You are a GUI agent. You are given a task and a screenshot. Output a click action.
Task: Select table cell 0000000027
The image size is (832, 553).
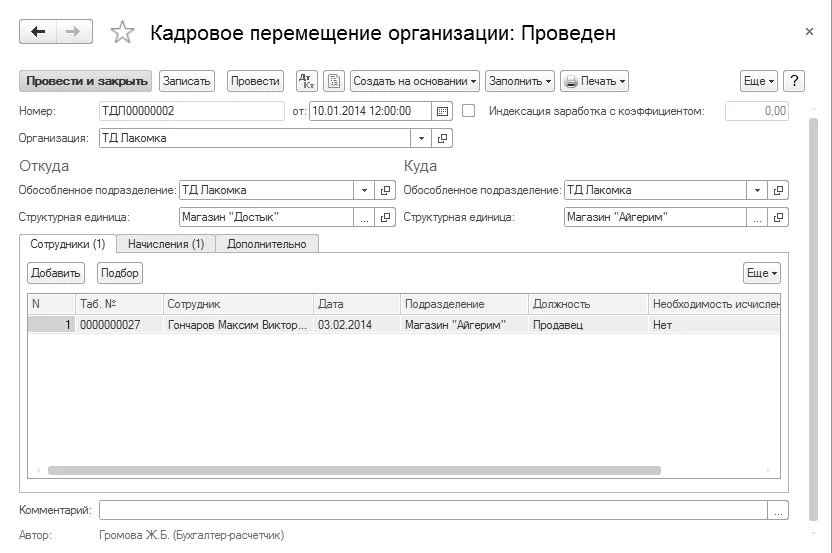click(119, 325)
